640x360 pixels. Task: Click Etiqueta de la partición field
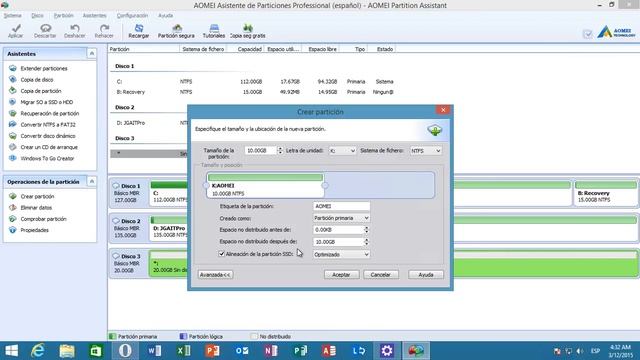pos(341,206)
